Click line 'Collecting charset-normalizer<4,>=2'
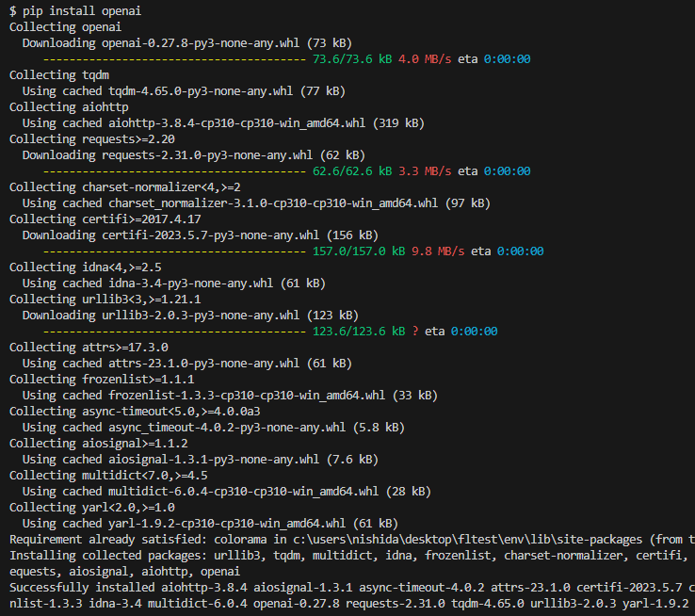 click(125, 187)
